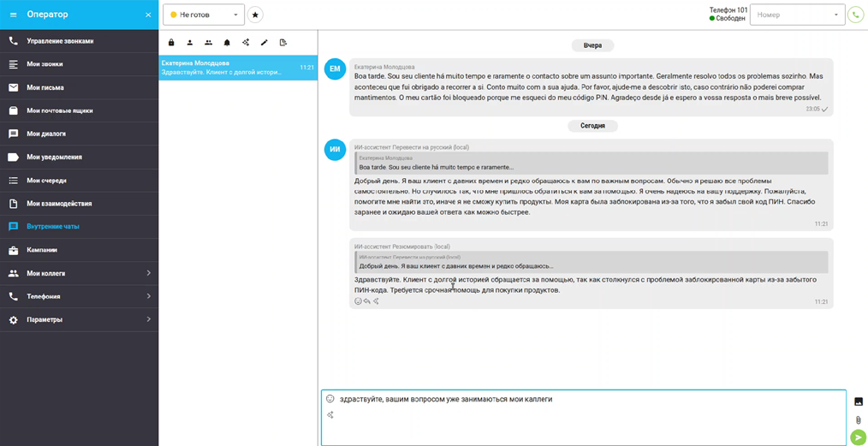Open emoji picker in message input
The image size is (868, 446).
tap(330, 398)
